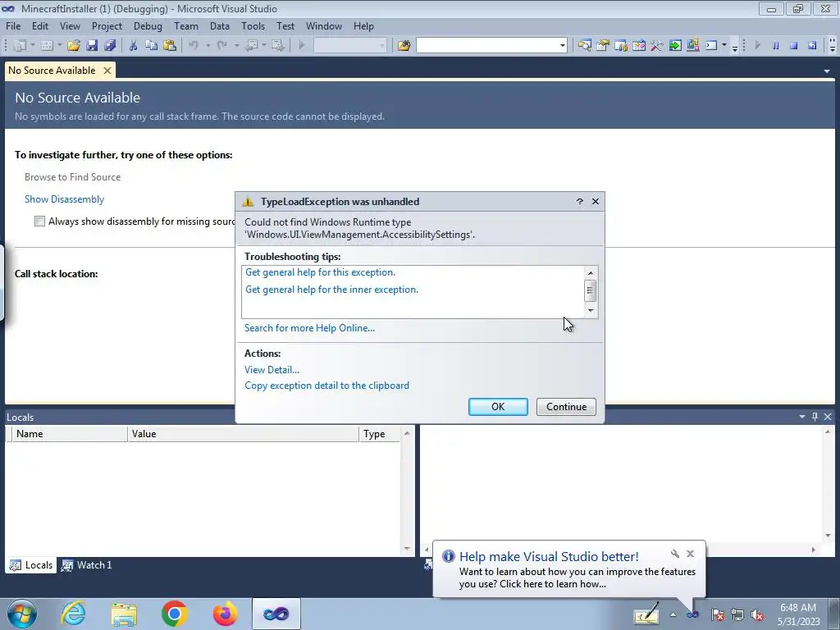Expand the Redo history dropdown arrow
The image size is (840, 630).
235,46
